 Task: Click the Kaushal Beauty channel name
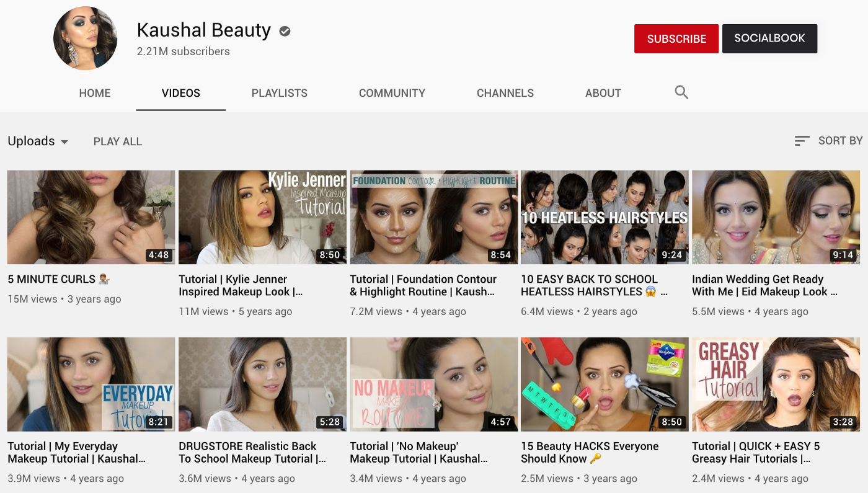click(x=204, y=30)
